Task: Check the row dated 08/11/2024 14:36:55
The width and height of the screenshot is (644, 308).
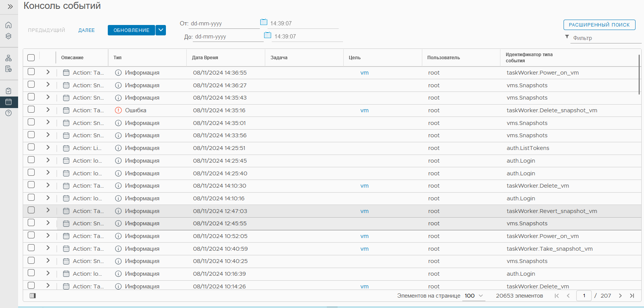Action: [31, 72]
